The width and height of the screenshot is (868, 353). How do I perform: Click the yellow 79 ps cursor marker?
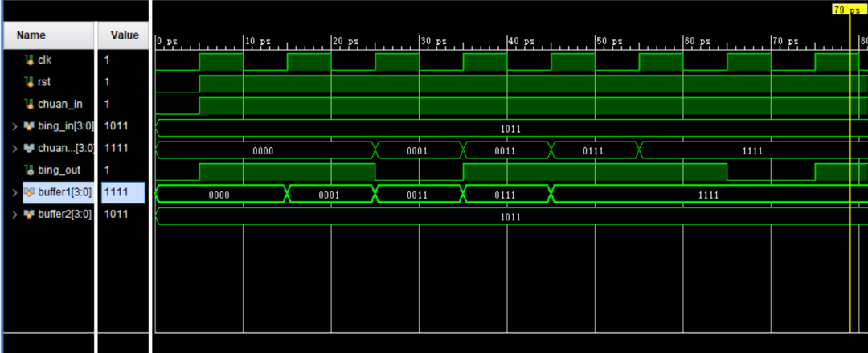(849, 10)
